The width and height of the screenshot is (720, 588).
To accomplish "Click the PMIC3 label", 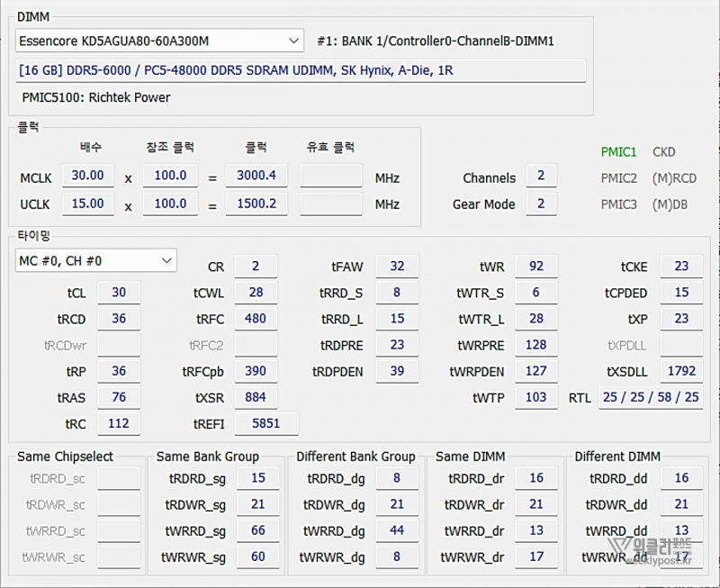I will point(618,204).
